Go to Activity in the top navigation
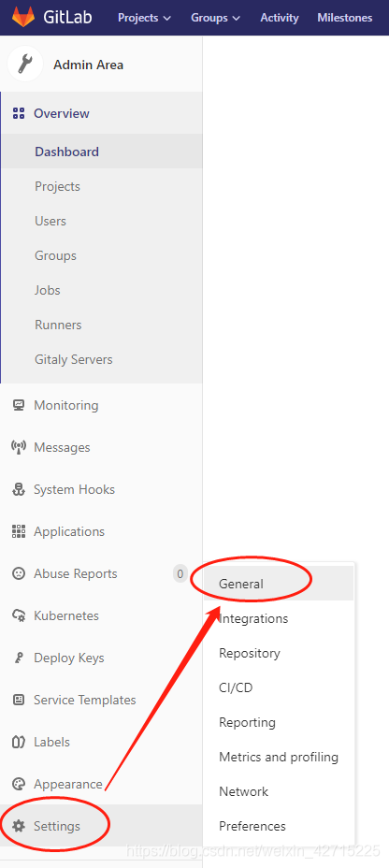The width and height of the screenshot is (389, 868). click(x=280, y=18)
